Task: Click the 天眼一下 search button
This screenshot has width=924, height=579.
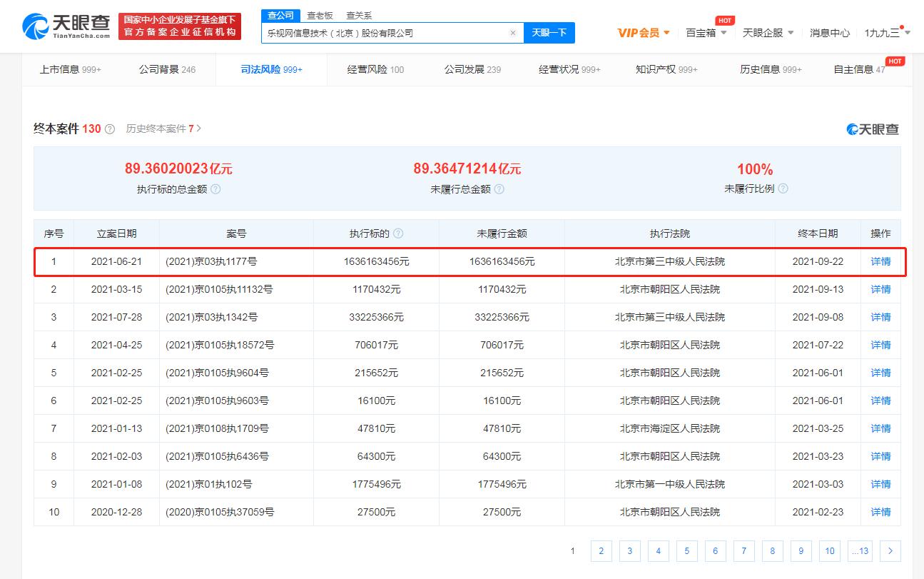Action: coord(549,33)
